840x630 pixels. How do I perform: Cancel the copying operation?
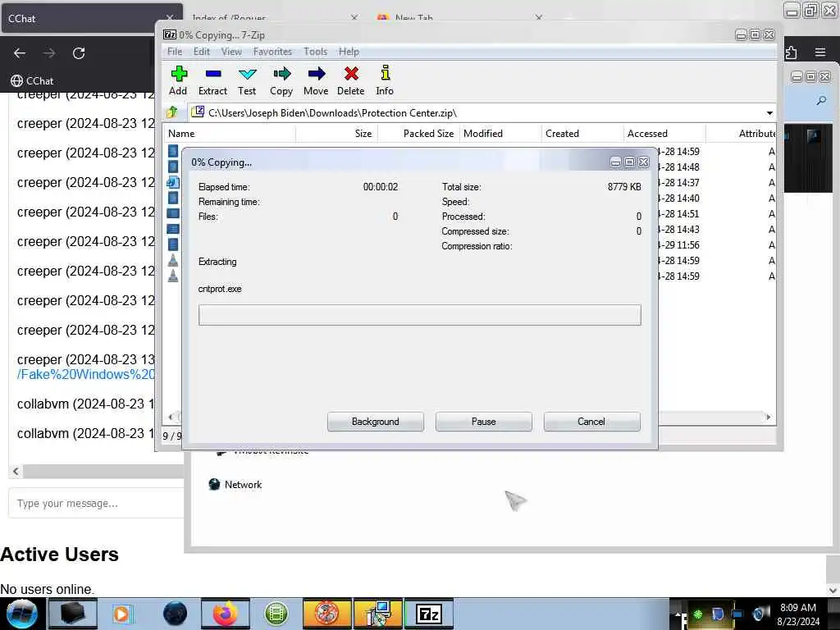[591, 422]
